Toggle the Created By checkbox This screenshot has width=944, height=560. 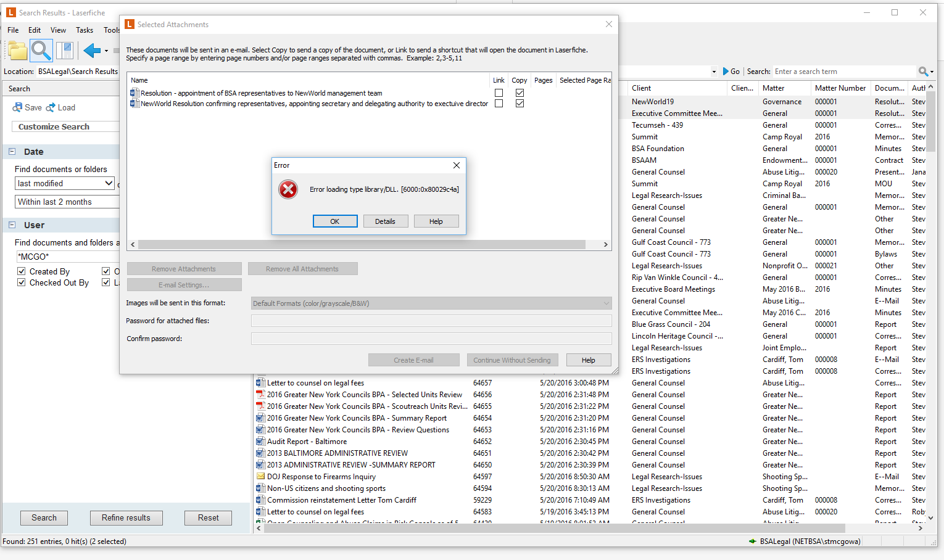point(22,271)
